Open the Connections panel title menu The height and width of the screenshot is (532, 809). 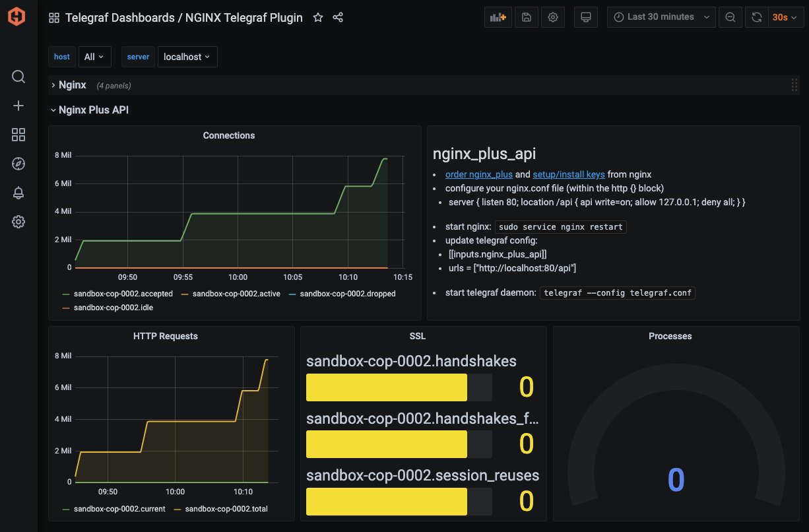pyautogui.click(x=229, y=135)
